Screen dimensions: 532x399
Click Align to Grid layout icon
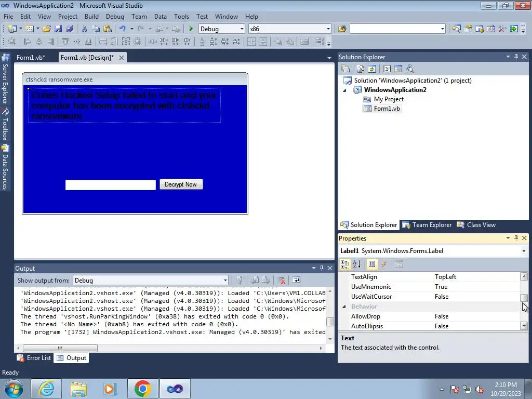(x=12, y=42)
